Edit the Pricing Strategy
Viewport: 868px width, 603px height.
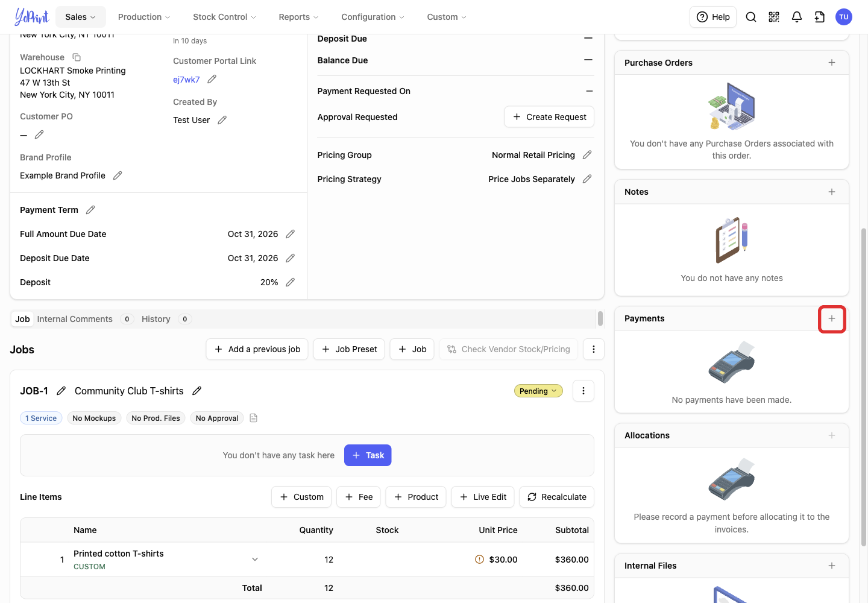click(587, 179)
